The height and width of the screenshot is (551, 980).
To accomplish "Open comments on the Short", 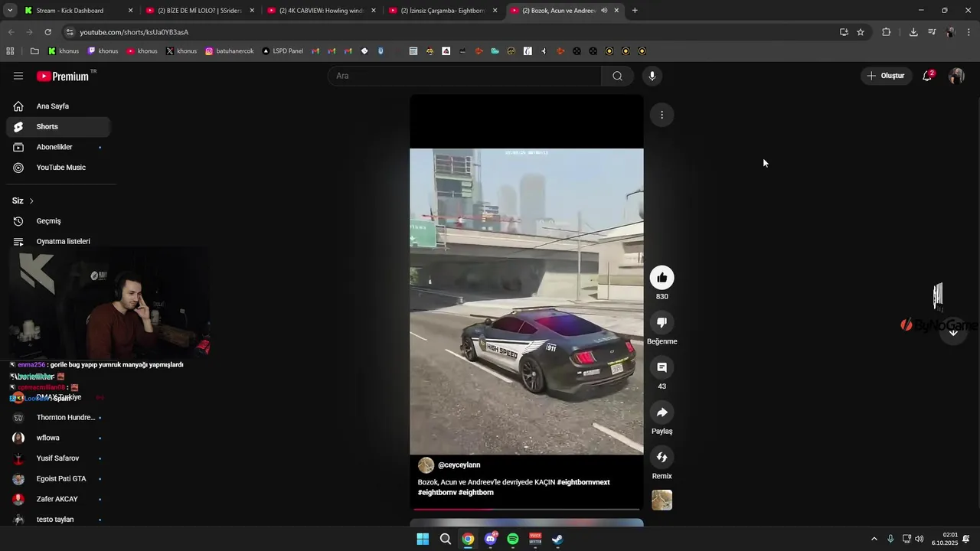I will [x=662, y=367].
